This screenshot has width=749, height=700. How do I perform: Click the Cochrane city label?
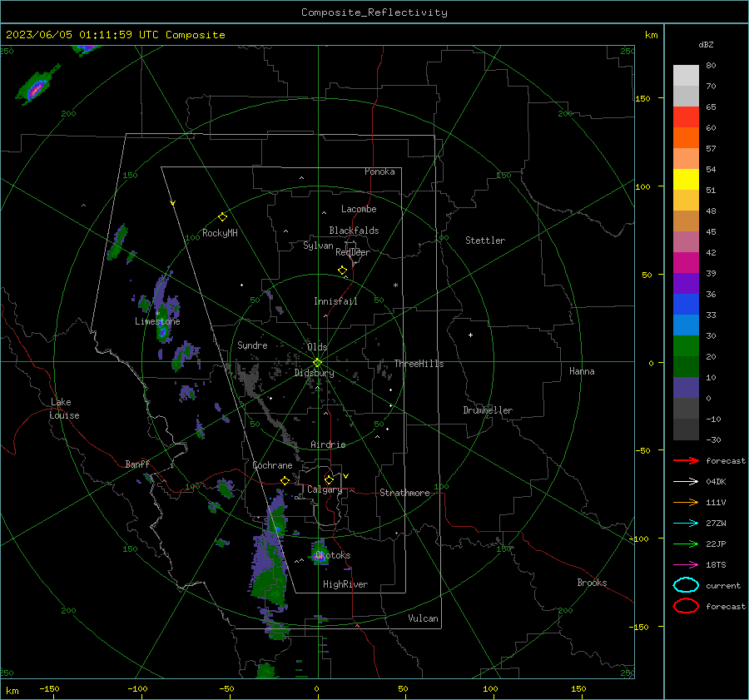pyautogui.click(x=272, y=465)
